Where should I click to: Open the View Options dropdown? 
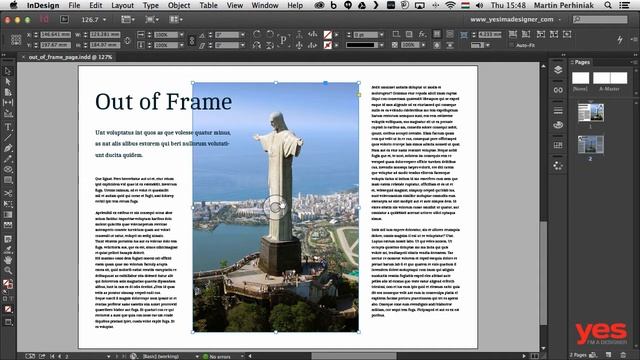tap(128, 19)
